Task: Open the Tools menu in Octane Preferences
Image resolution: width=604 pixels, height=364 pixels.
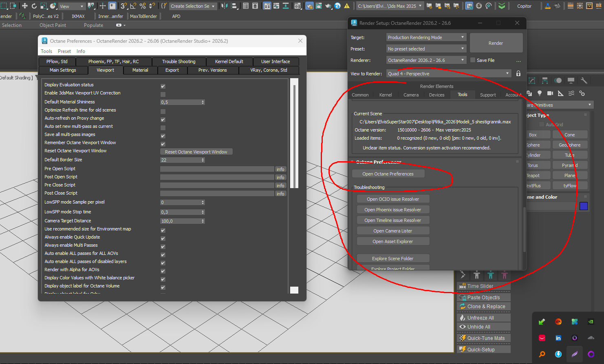Action: [46, 51]
